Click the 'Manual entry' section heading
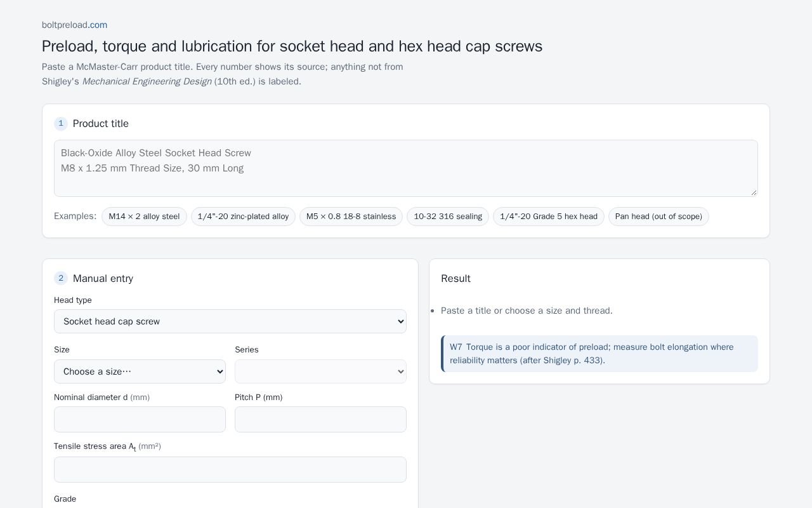Viewport: 812px width, 508px height. pos(103,278)
